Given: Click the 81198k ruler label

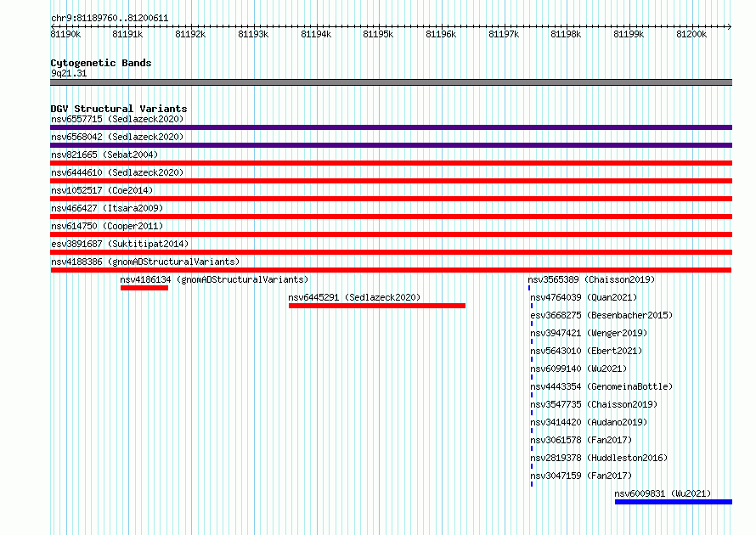Looking at the screenshot, I should pyautogui.click(x=566, y=34).
